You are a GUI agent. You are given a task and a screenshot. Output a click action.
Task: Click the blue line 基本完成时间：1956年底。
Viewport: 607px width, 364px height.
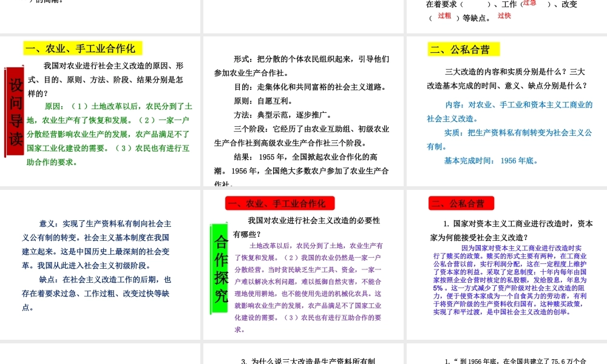pyautogui.click(x=491, y=161)
